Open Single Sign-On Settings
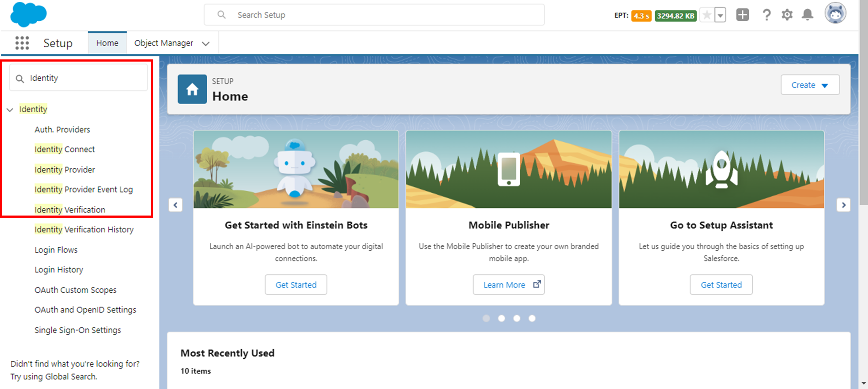The width and height of the screenshot is (868, 389). point(78,330)
